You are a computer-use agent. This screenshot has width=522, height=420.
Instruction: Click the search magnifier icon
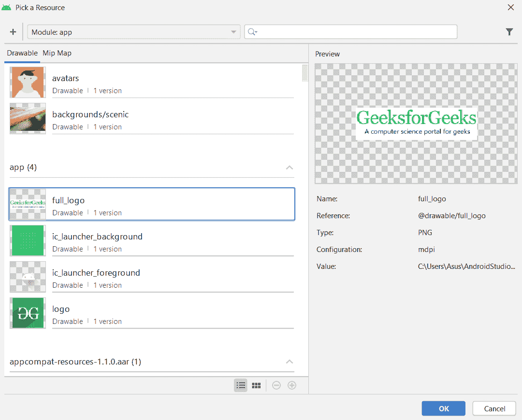pos(252,31)
